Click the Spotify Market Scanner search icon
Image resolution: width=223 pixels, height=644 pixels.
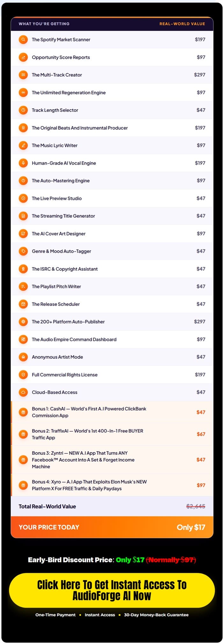coord(23,40)
